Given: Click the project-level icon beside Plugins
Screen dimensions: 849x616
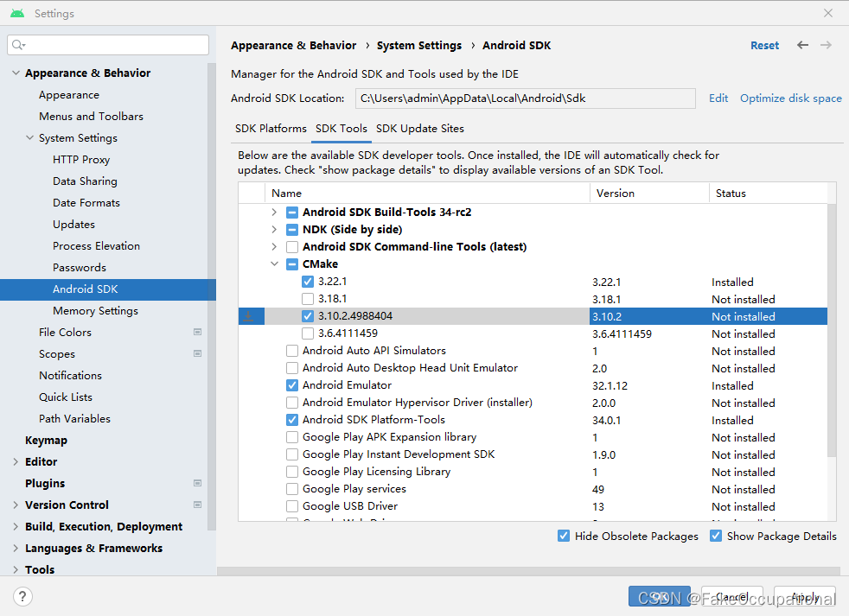Looking at the screenshot, I should (198, 483).
